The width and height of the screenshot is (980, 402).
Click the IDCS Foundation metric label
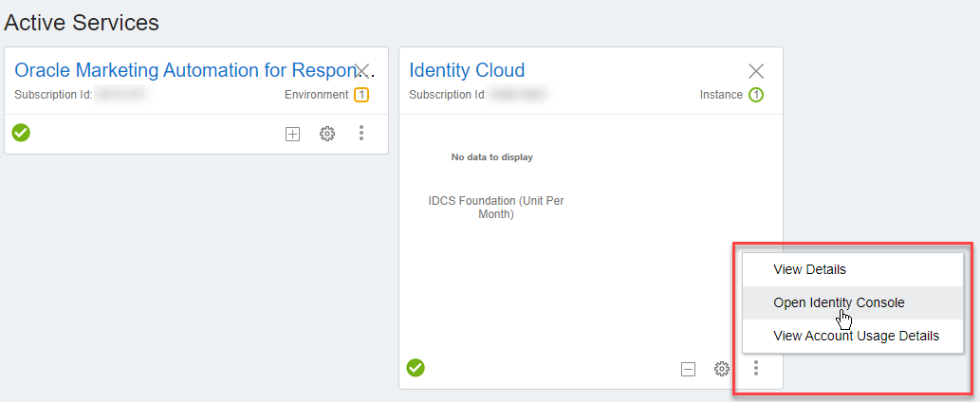pyautogui.click(x=496, y=207)
